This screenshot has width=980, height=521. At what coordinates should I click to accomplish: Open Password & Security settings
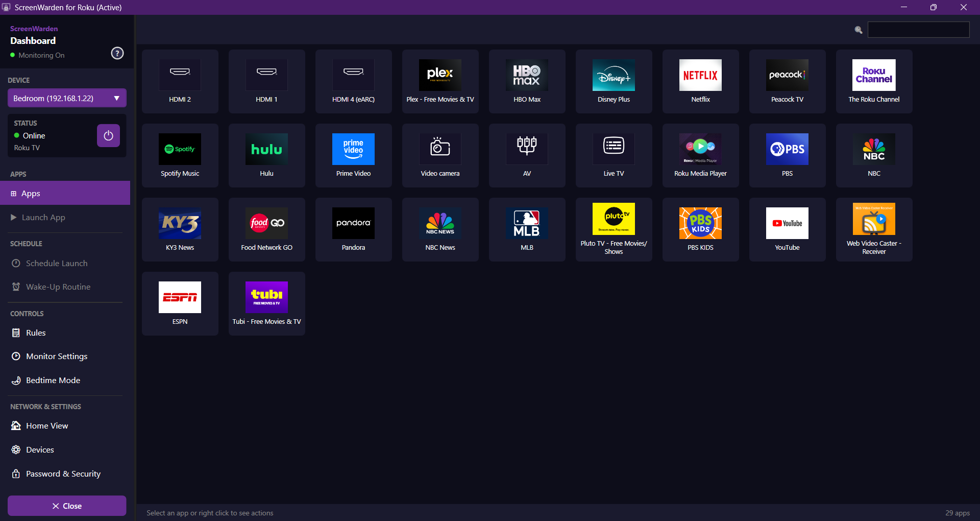pyautogui.click(x=65, y=473)
